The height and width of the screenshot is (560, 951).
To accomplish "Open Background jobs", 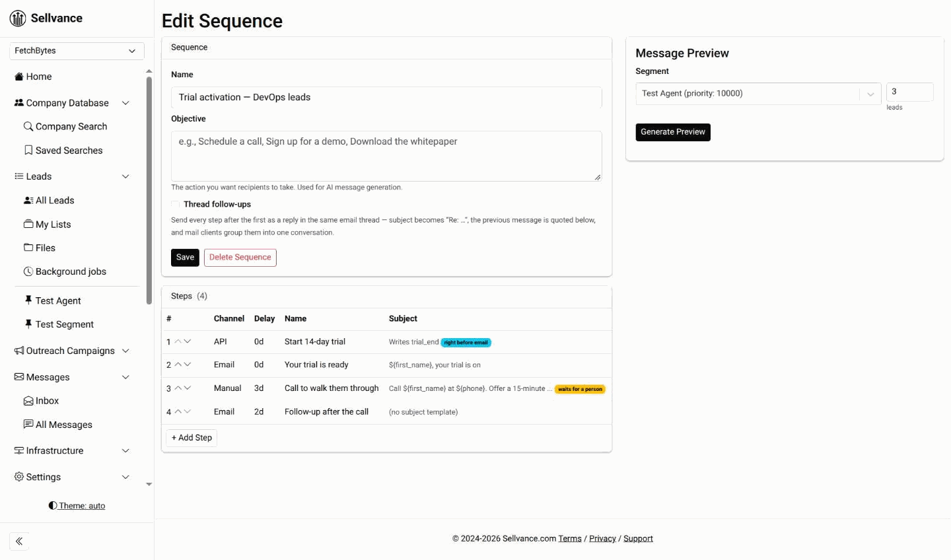I will pos(65,271).
